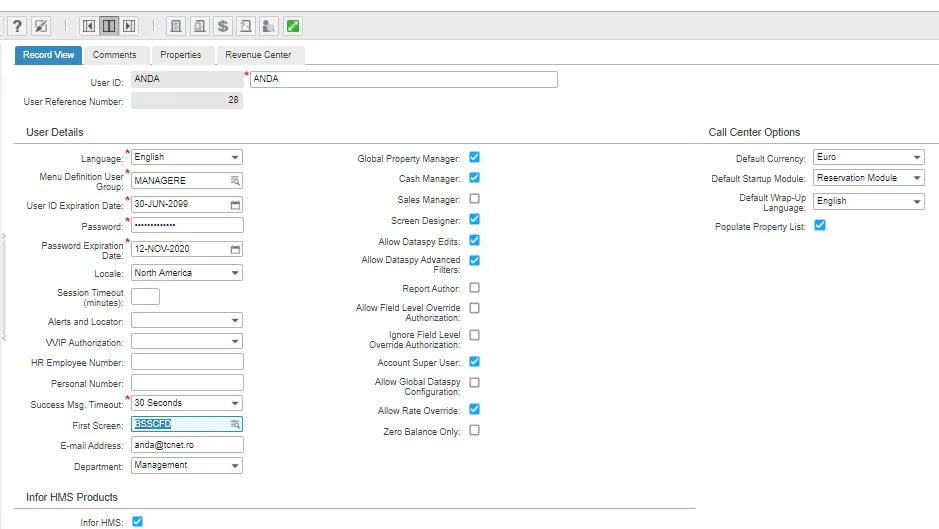The height and width of the screenshot is (529, 939).
Task: Check Allow Global Dataspy Configuration
Action: coord(474,382)
